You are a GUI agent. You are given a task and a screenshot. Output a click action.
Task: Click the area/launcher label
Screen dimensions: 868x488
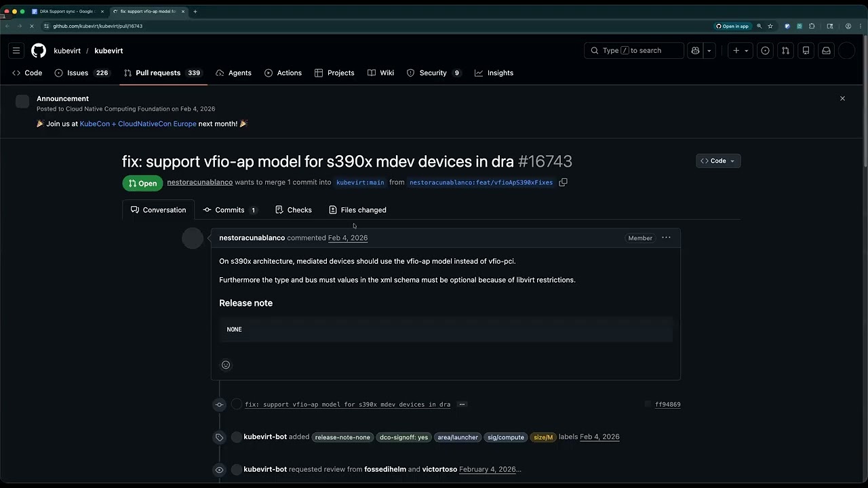pos(458,437)
